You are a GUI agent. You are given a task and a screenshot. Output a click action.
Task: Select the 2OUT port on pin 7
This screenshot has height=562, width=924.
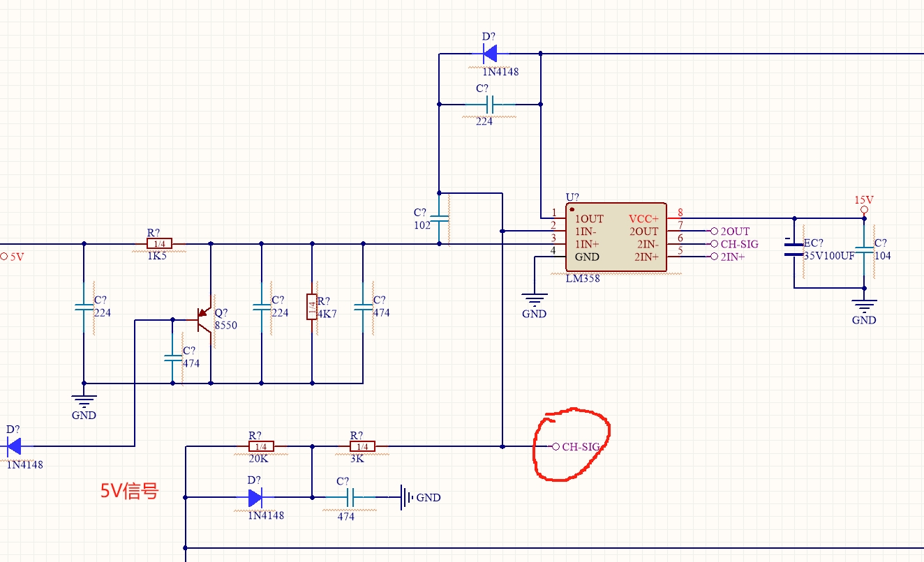730,231
